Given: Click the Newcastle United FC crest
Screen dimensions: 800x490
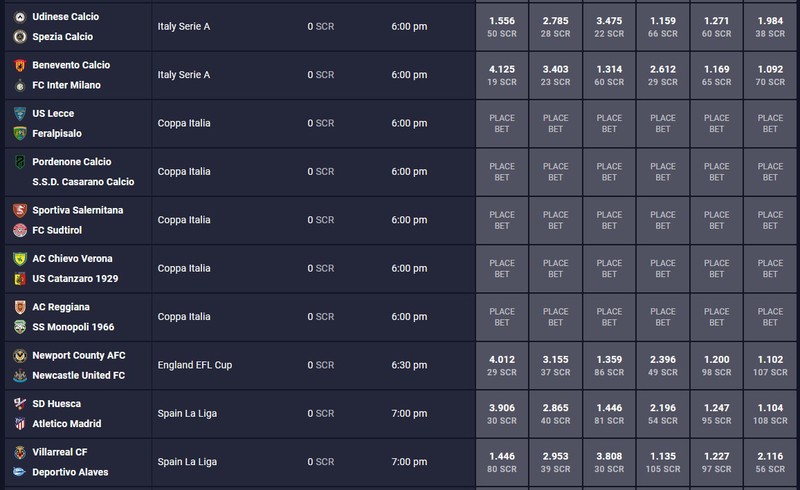Looking at the screenshot, I should 20,376.
